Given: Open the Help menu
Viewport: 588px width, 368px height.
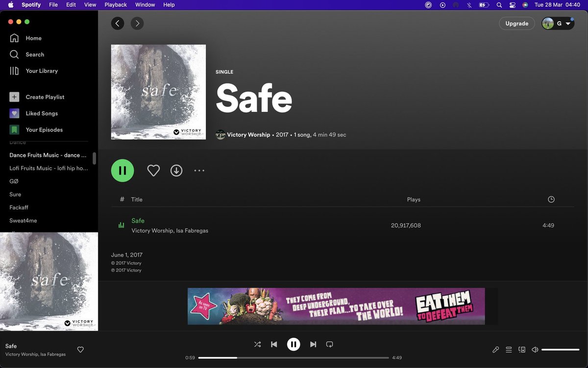Looking at the screenshot, I should 169,4.
